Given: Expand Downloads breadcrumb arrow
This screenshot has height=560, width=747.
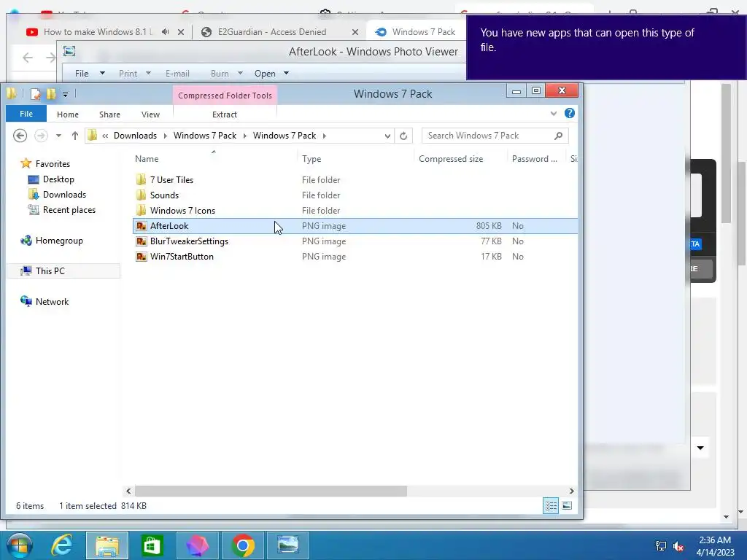Looking at the screenshot, I should (166, 136).
